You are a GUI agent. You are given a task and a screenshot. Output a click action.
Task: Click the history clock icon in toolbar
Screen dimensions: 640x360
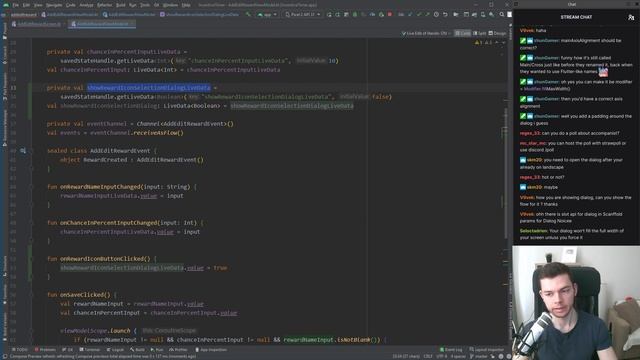click(436, 14)
